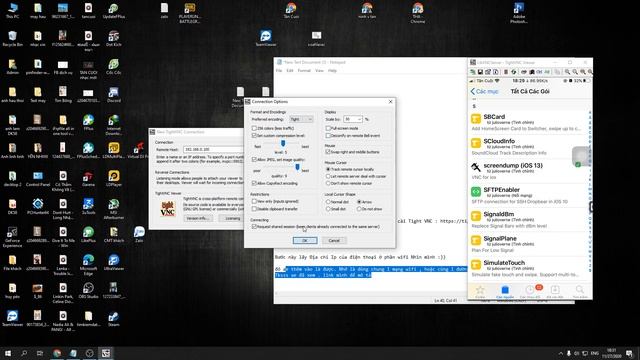Image resolution: width=640 pixels, height=360 pixels.
Task: Select the OBS Studio desktop shortcut
Action: (x=88, y=291)
